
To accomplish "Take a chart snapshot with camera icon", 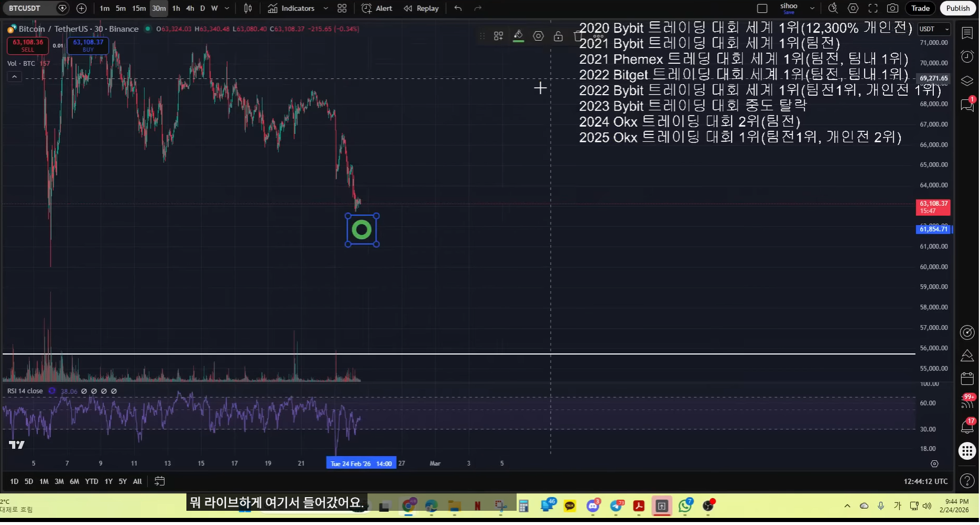I will pos(892,8).
